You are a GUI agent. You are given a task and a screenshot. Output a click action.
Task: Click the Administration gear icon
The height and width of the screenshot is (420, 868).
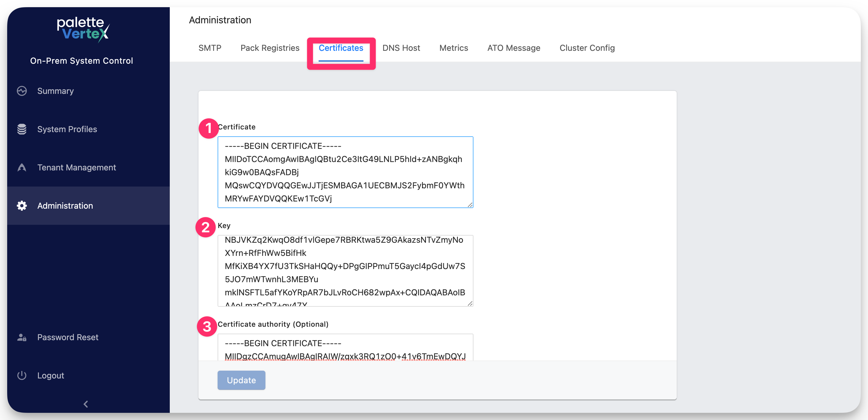(x=22, y=206)
